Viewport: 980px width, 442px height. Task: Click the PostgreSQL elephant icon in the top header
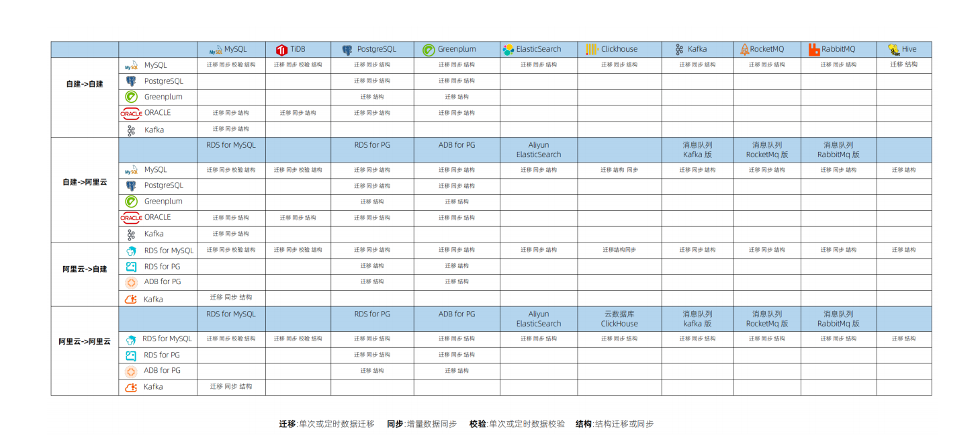pos(347,50)
